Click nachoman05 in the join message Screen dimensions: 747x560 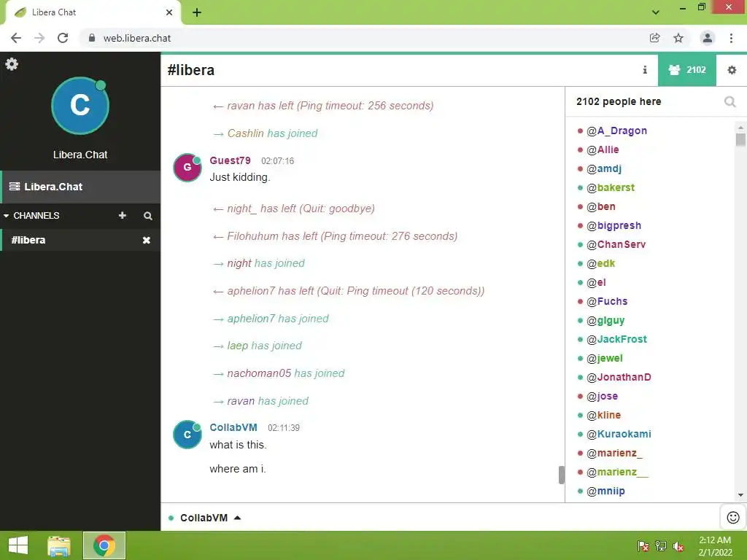[x=259, y=373]
